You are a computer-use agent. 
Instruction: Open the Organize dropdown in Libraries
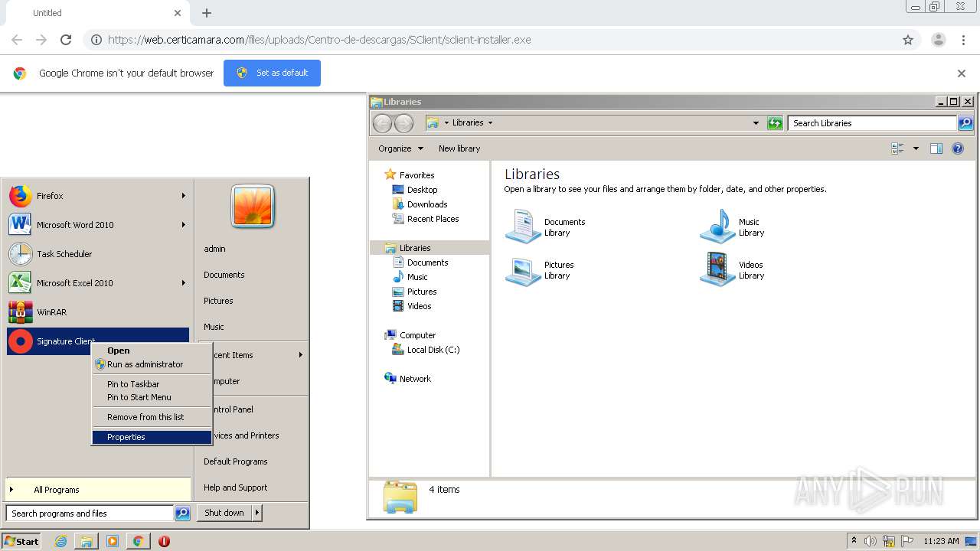(400, 148)
